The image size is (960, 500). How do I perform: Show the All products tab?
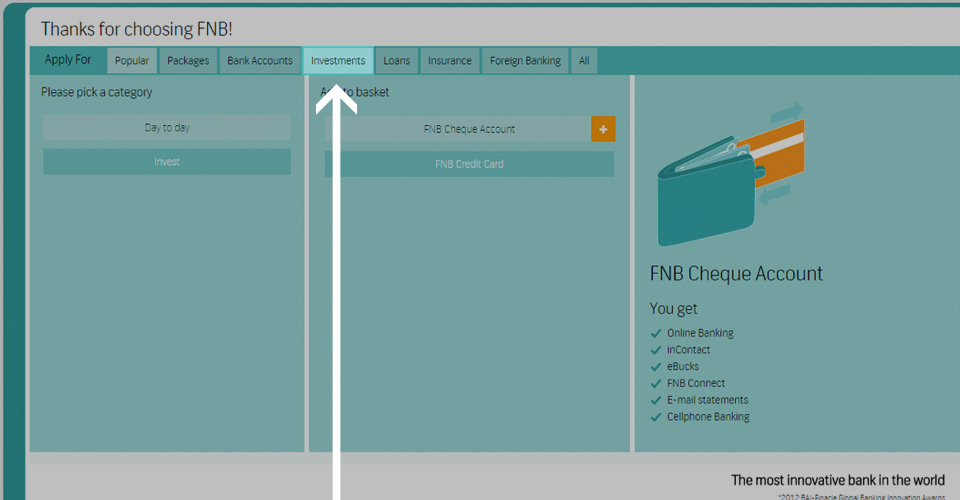[584, 61]
